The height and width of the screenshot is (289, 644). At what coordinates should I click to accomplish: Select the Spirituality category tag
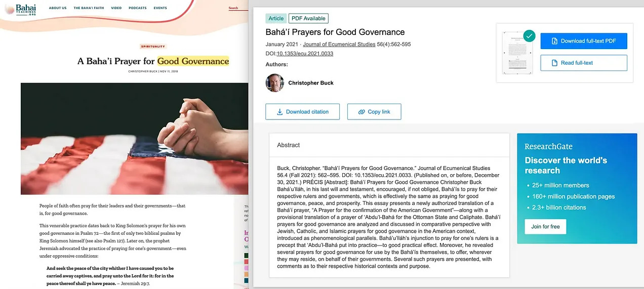[x=153, y=47]
